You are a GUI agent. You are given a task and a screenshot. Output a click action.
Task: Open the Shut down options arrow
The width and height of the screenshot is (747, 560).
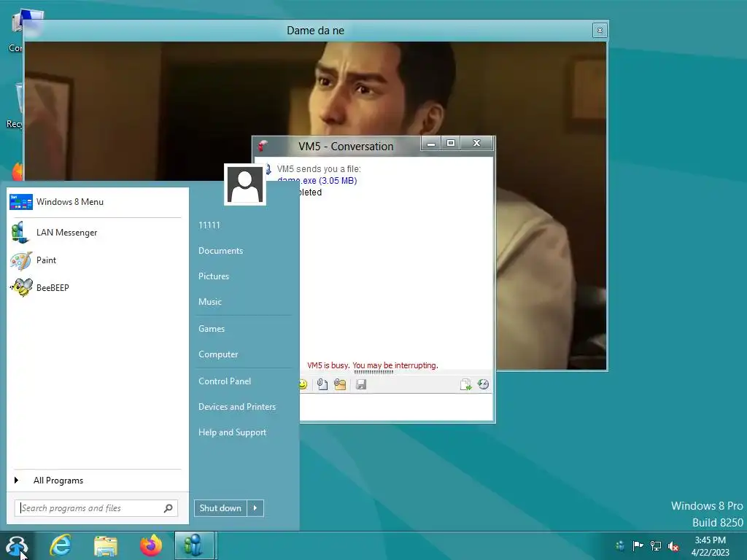(255, 508)
